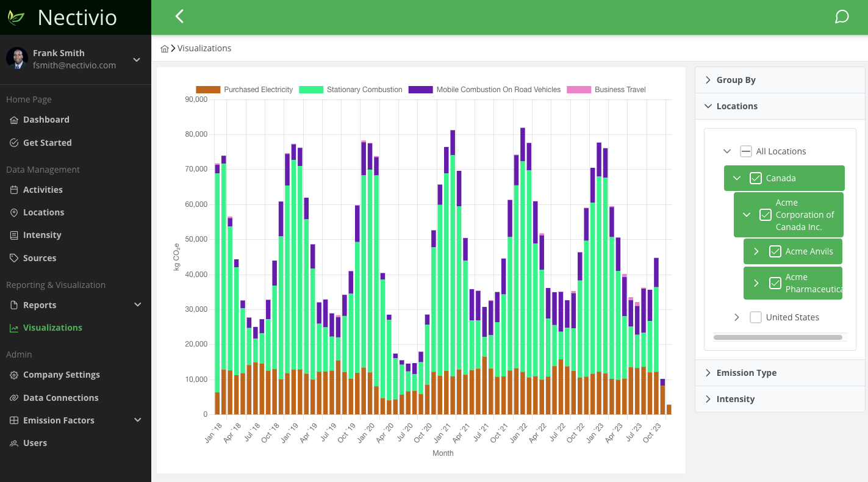The width and height of the screenshot is (868, 482).
Task: Open the Locations page via its pin icon
Action: click(x=13, y=212)
